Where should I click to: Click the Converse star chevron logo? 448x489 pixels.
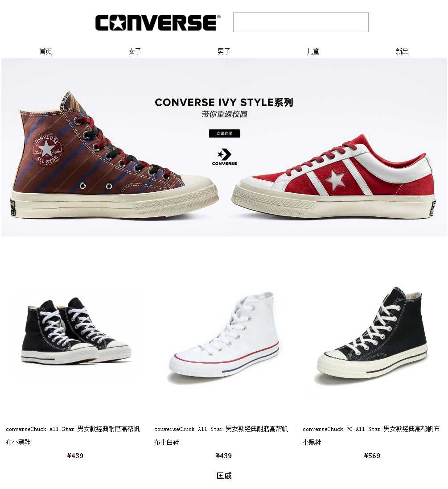(x=224, y=157)
